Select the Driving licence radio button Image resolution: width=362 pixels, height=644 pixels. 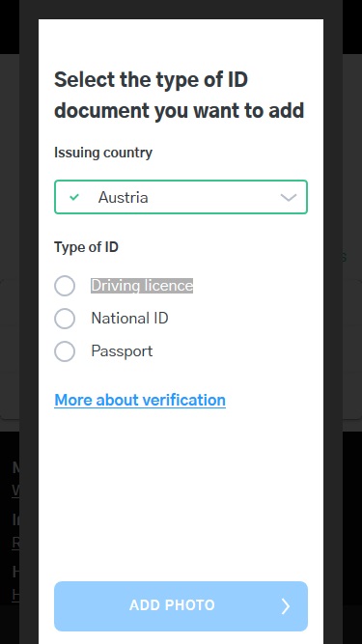65,286
